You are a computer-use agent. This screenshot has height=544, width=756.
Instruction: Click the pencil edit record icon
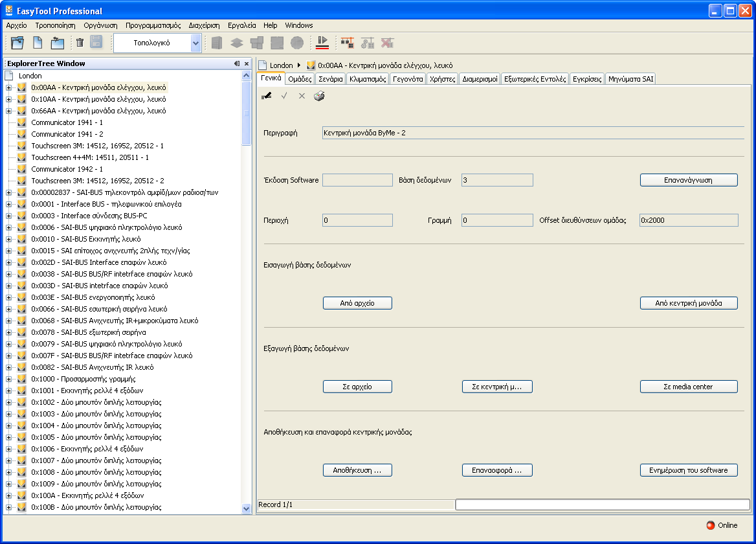(x=266, y=96)
